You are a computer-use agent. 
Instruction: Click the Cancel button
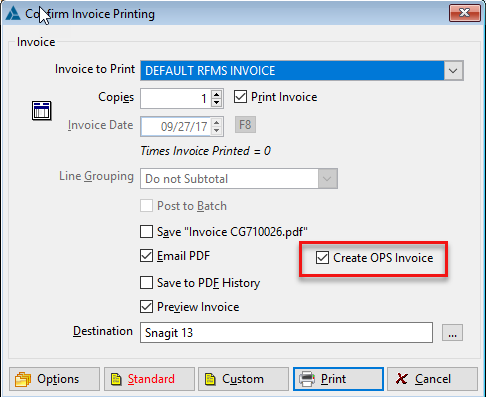pos(432,379)
